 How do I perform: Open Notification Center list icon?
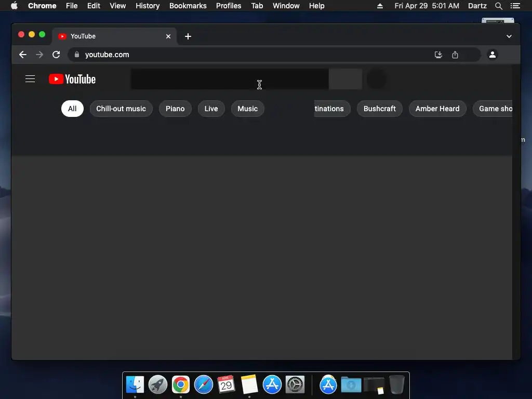[515, 6]
